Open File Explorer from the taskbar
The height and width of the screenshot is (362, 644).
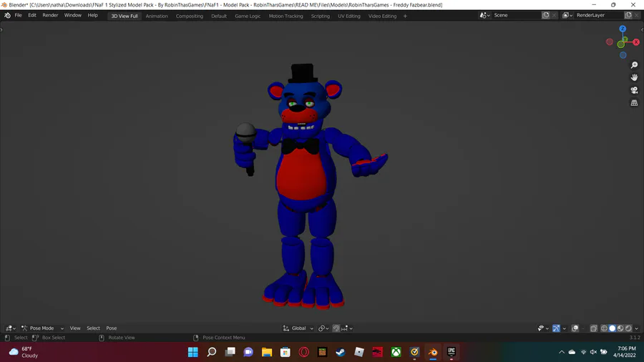267,352
